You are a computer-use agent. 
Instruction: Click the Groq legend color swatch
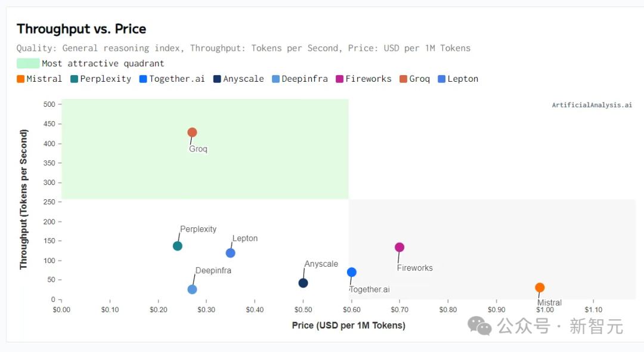[404, 79]
